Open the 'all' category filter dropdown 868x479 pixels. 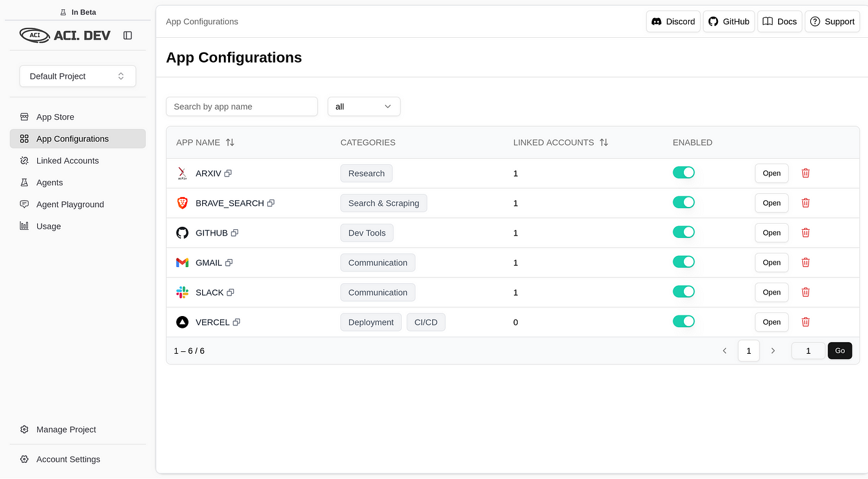364,107
